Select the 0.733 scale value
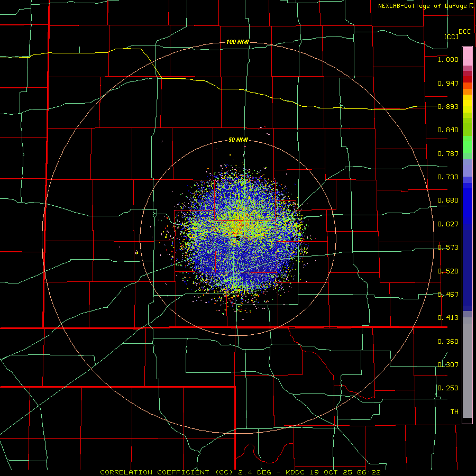The height and width of the screenshot is (476, 476). (x=448, y=177)
